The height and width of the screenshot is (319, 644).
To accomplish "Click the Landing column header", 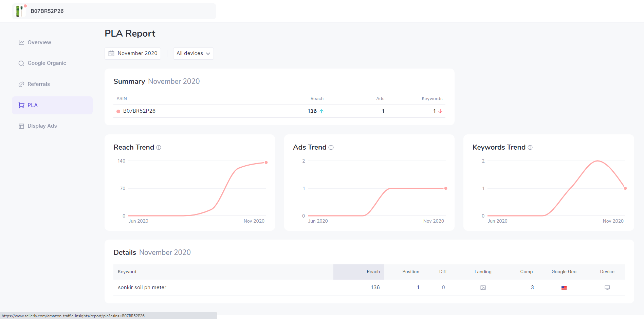I will coord(483,272).
